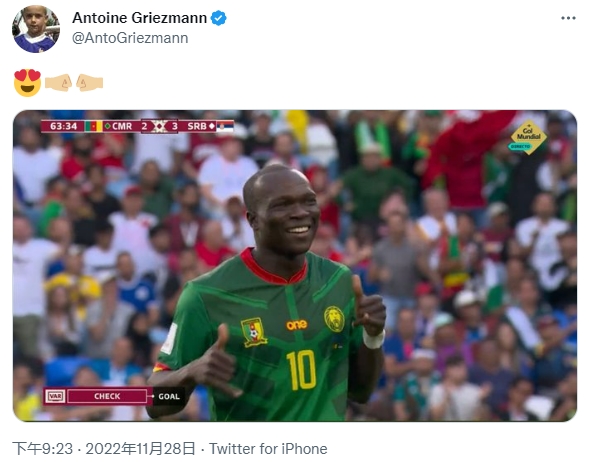Image resolution: width=589 pixels, height=462 pixels.
Task: Click the tweet author's profile avatar
Action: 36,29
